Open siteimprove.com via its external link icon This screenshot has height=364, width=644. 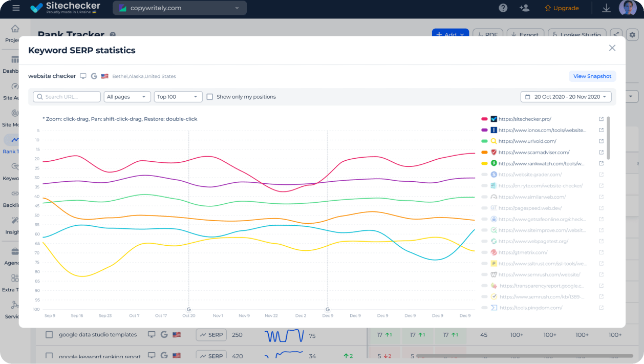602,230
